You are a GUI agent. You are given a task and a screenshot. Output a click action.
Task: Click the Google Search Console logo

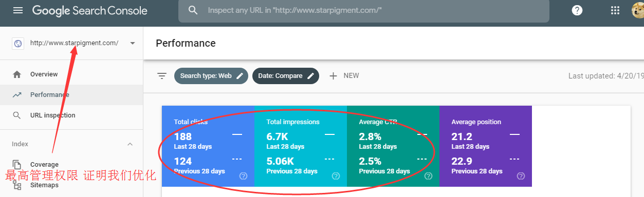(x=90, y=10)
